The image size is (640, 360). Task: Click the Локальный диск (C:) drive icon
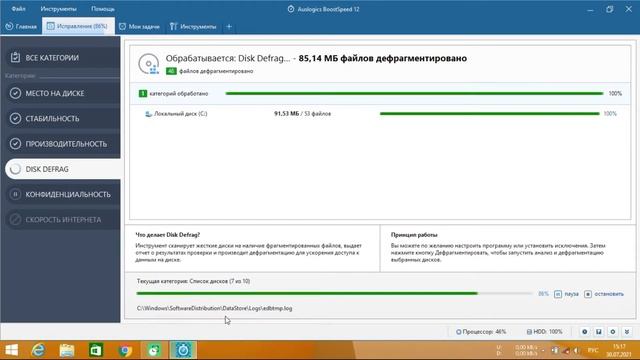[x=148, y=114]
